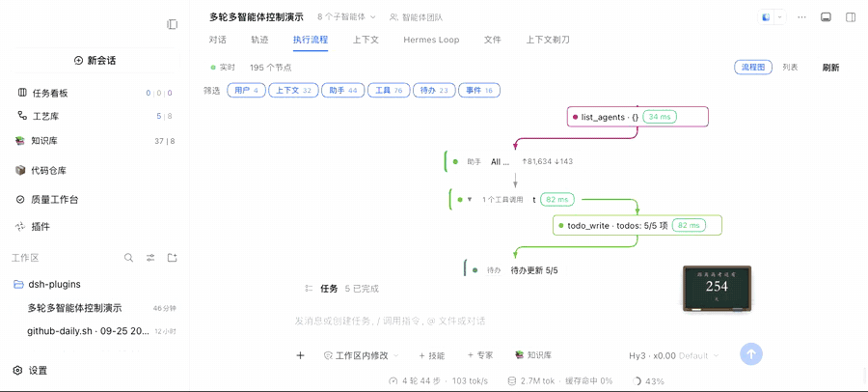Select the 流程图 view mode

753,67
